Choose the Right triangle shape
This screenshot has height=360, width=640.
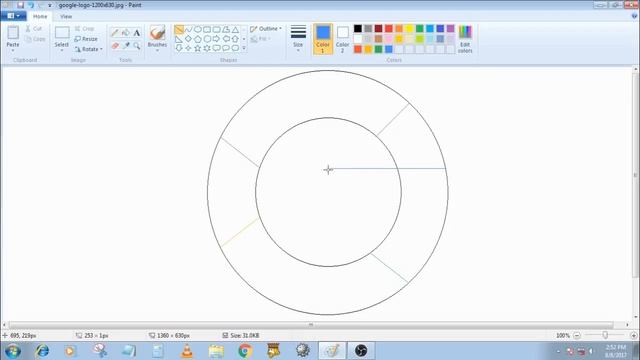[179, 39]
